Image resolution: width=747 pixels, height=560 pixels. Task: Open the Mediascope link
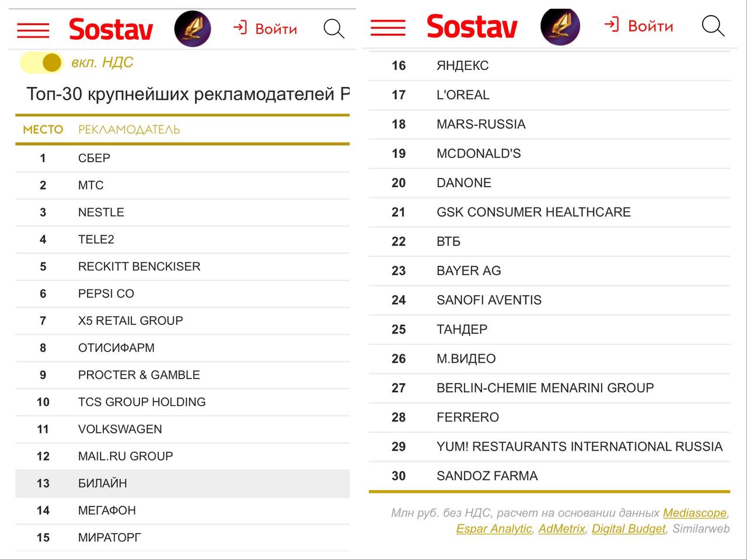(694, 513)
